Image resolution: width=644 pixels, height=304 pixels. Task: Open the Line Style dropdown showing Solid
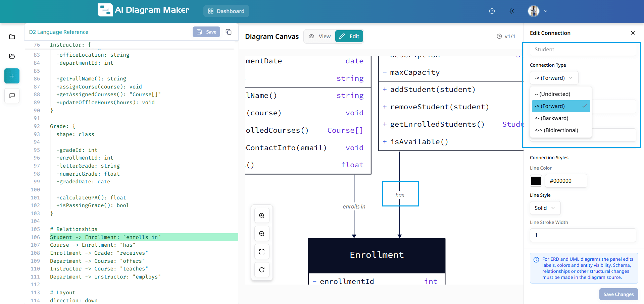coord(544,208)
